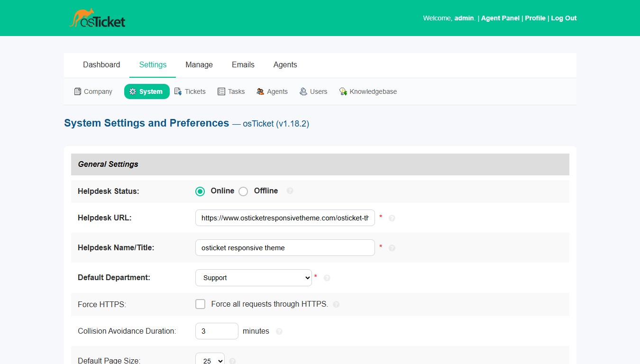Open the Default Department dropdown

click(254, 278)
